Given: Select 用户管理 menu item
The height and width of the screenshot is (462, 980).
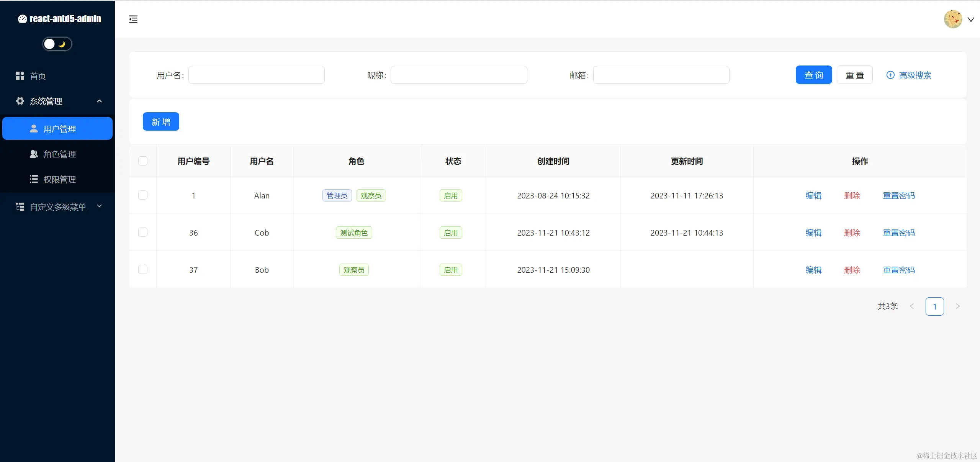Looking at the screenshot, I should [57, 128].
